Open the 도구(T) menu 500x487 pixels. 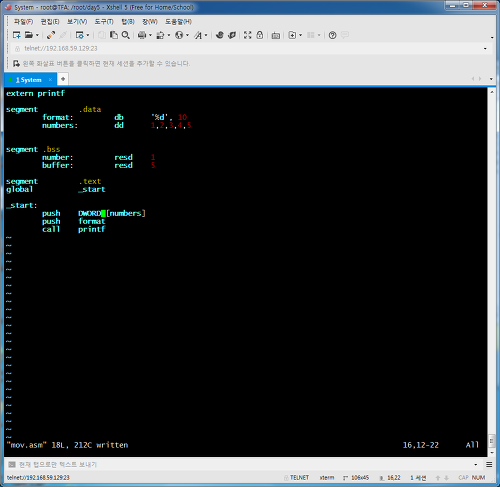pyautogui.click(x=104, y=22)
